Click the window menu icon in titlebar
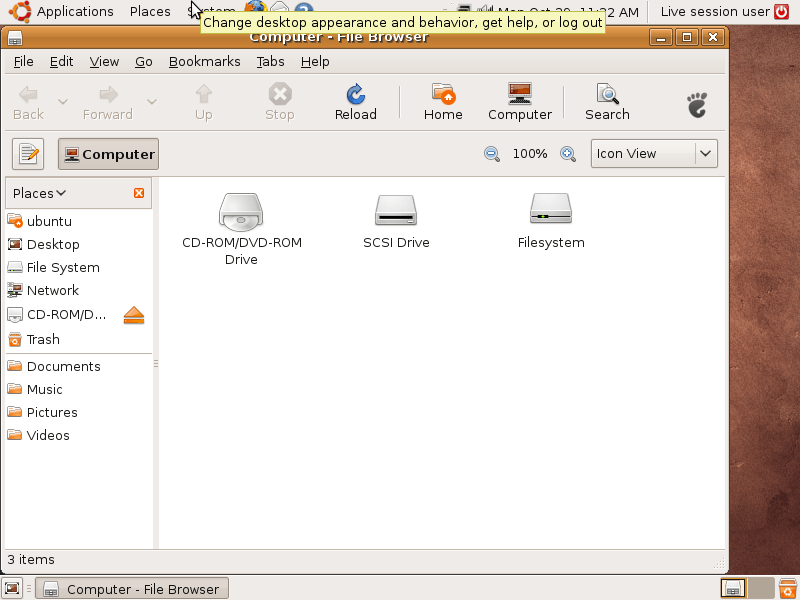Viewport: 800px width, 600px height. coord(15,38)
